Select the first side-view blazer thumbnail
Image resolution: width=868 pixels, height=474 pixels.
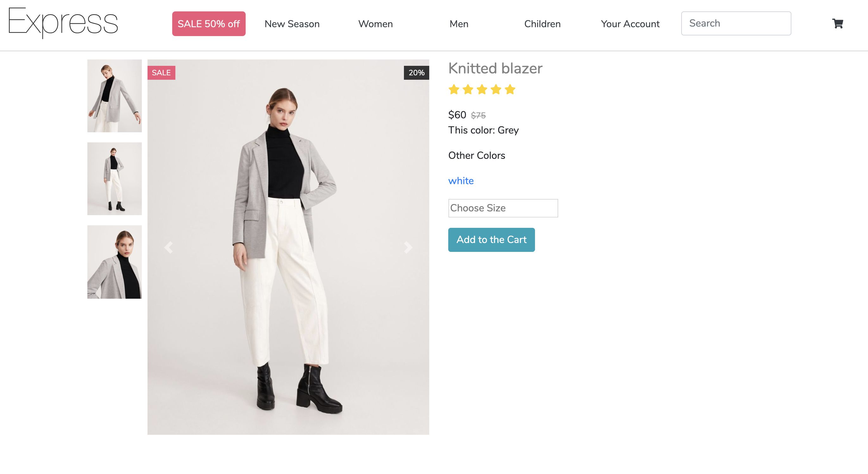[115, 96]
